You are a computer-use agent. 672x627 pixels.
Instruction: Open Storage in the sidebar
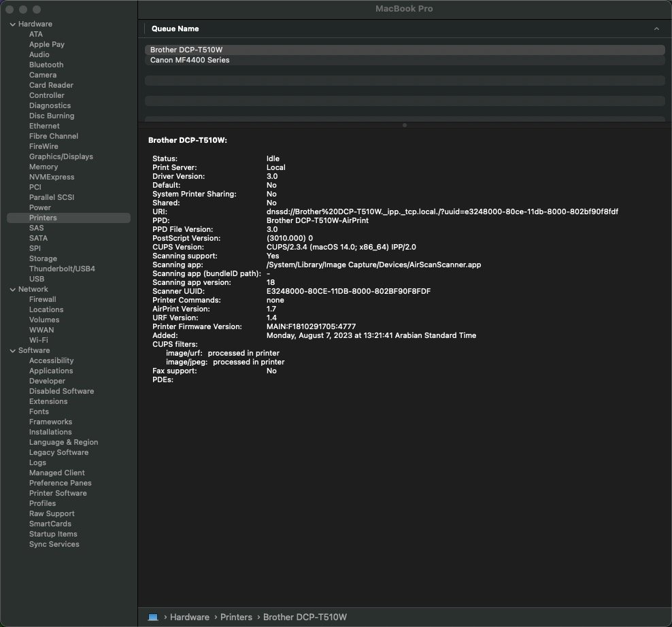click(x=43, y=259)
